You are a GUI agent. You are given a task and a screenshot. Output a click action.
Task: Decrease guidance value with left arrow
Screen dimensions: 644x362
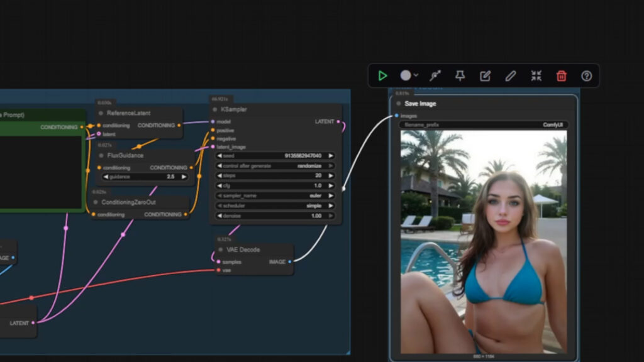[106, 177]
